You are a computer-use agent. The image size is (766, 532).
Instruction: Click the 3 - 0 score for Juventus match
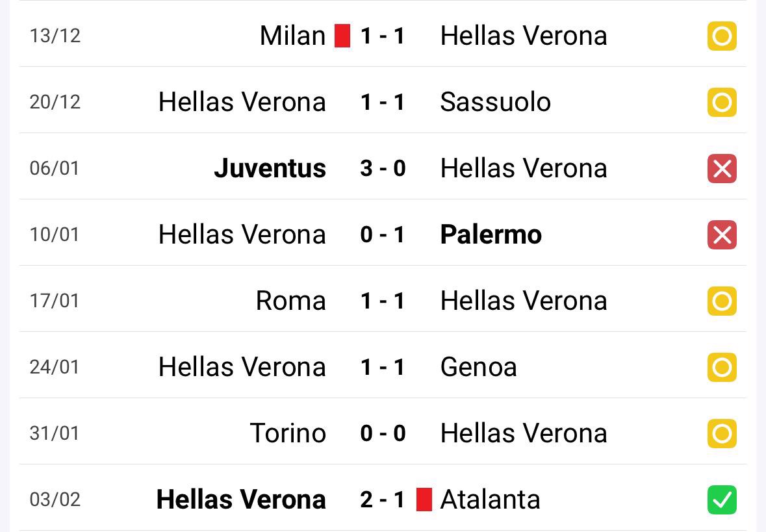click(383, 168)
